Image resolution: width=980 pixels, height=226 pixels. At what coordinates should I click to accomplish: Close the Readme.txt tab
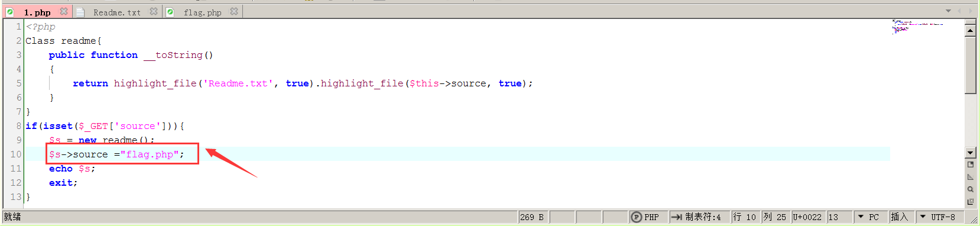[154, 11]
